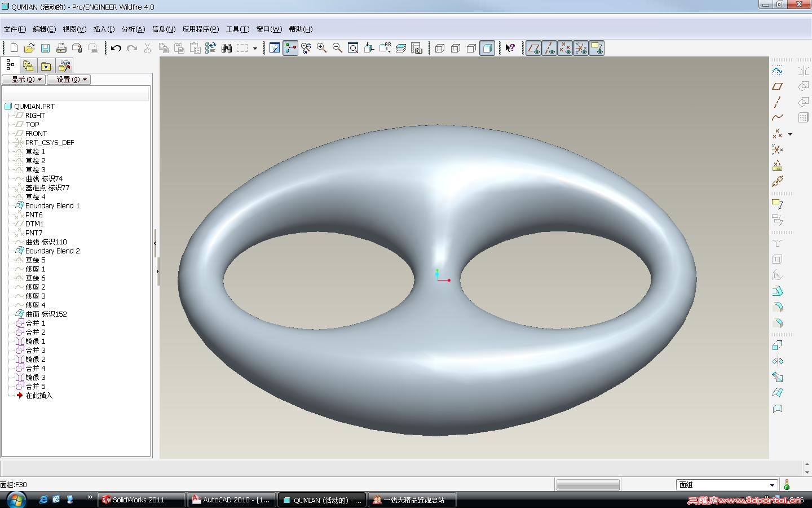
Task: Click the Reorient view icon
Action: [x=369, y=48]
